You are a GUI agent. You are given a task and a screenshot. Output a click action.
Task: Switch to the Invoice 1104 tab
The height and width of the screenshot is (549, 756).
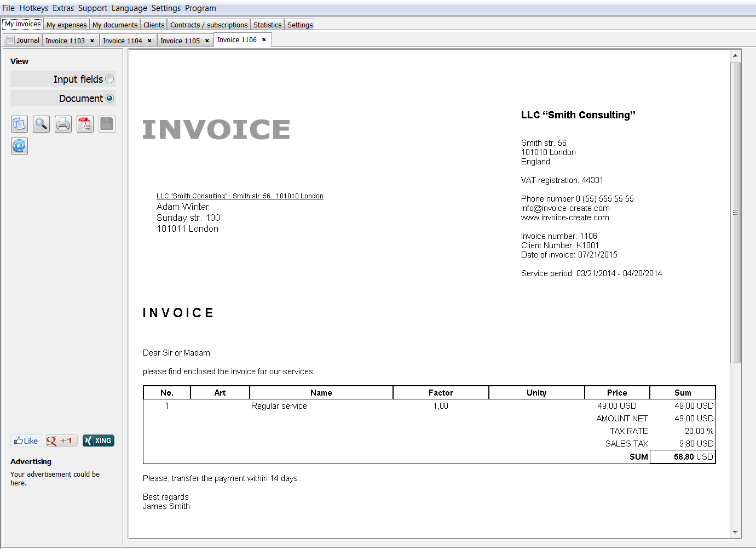[x=122, y=41]
